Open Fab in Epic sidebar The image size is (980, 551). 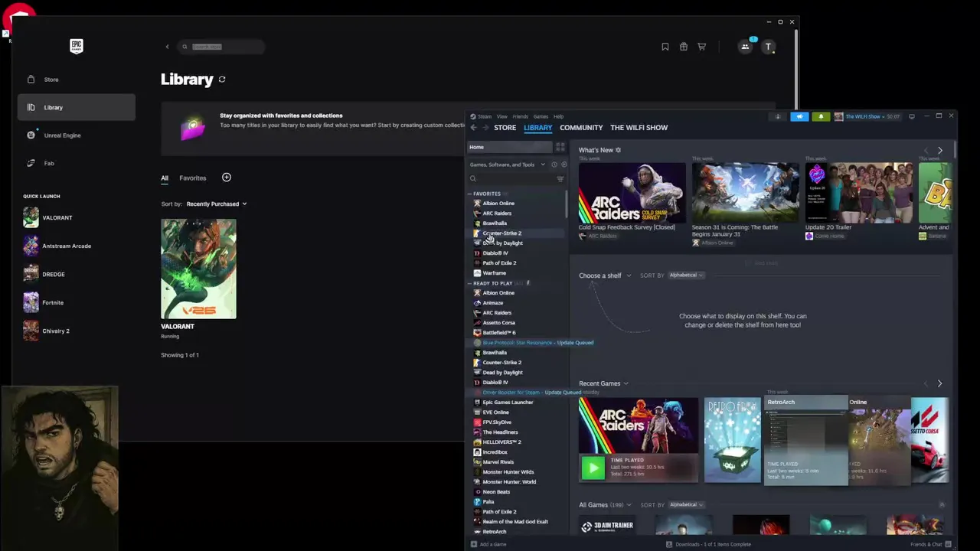(x=77, y=163)
